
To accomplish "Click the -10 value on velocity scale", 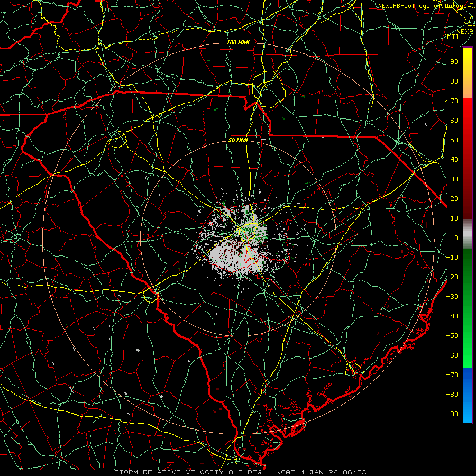I will [x=452, y=258].
